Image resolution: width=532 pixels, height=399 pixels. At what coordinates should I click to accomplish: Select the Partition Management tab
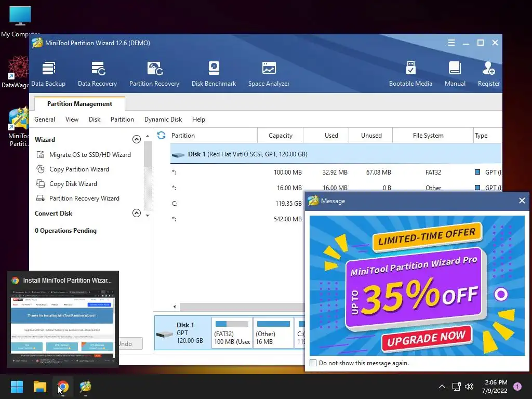point(79,104)
